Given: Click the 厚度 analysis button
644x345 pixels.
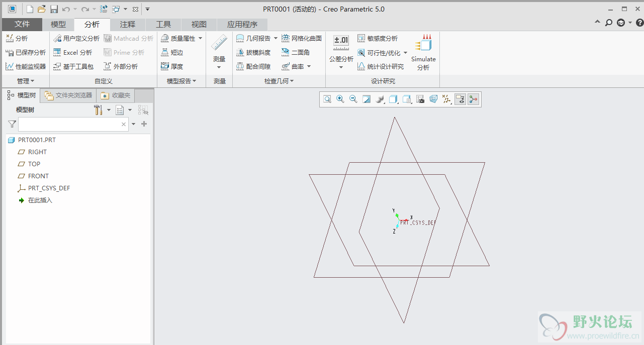Looking at the screenshot, I should 172,66.
